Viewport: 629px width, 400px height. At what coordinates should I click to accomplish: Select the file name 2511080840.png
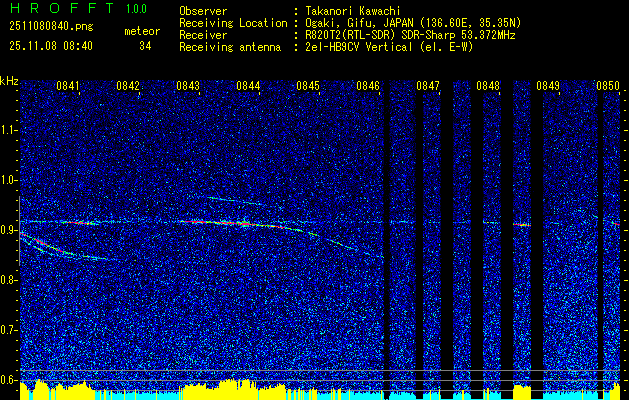pos(51,26)
